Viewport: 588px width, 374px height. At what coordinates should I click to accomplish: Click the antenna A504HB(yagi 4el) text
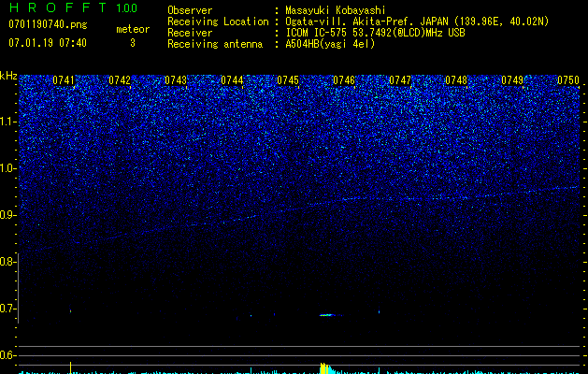[330, 44]
